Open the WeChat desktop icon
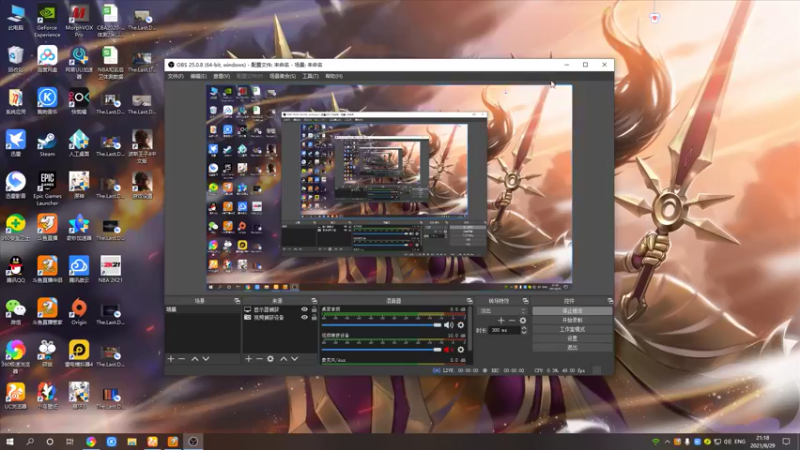This screenshot has width=800, height=450. [x=15, y=312]
